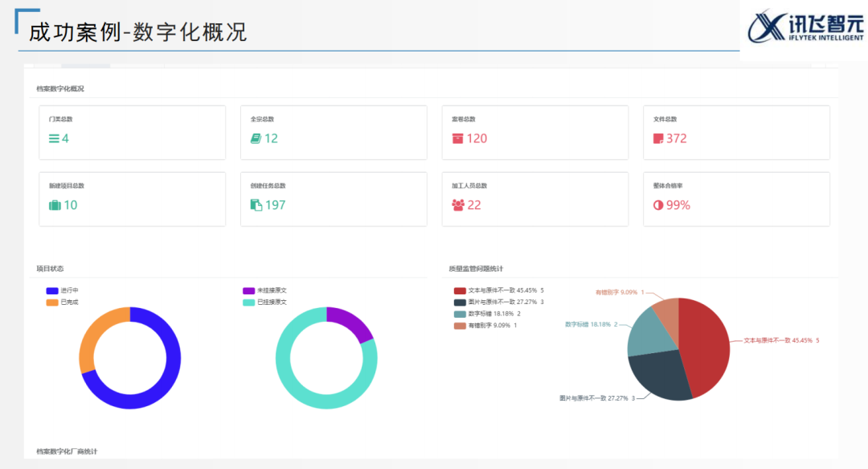Image resolution: width=868 pixels, height=469 pixels.
Task: Click the briefcase icon for 新建项目总数
Action: click(55, 205)
